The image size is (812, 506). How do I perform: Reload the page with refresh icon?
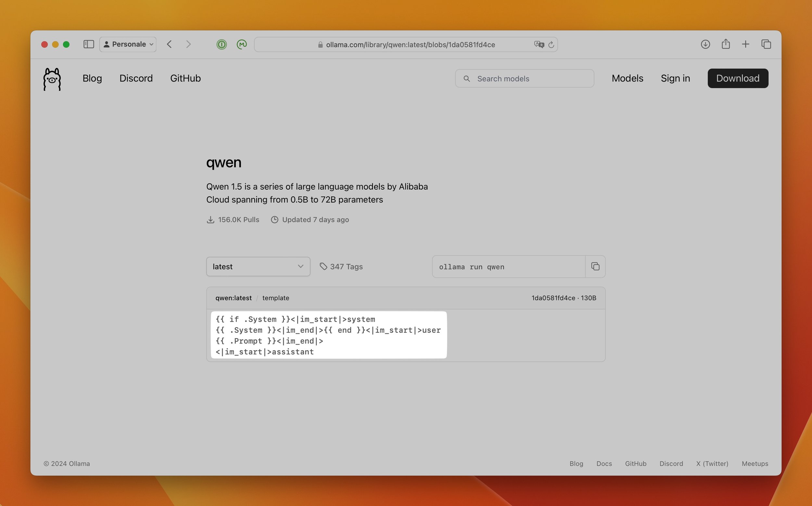[x=551, y=44]
